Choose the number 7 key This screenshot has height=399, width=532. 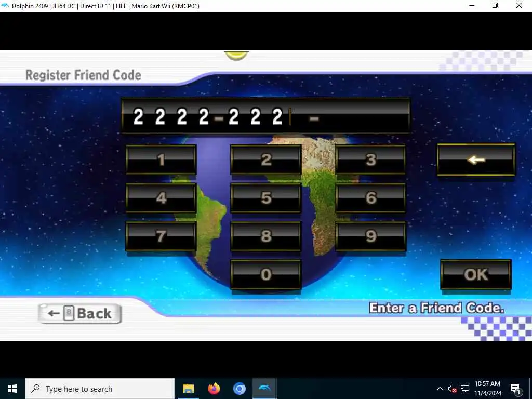point(161,236)
